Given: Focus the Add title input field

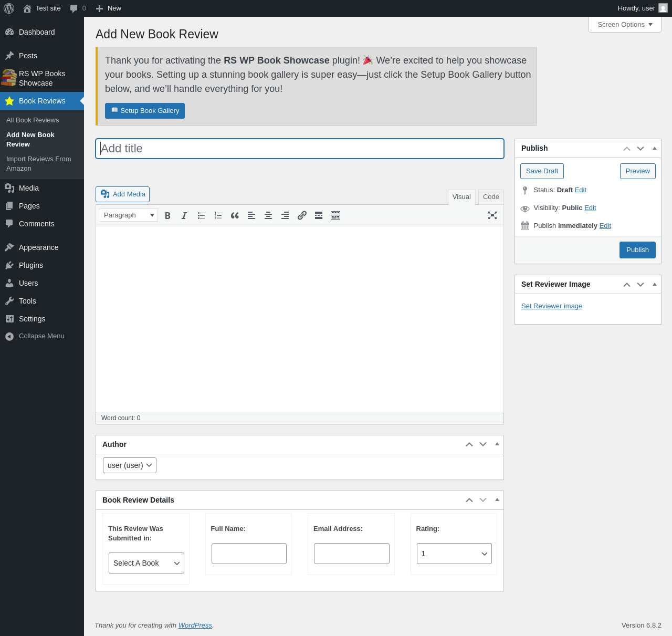Looking at the screenshot, I should [300, 149].
